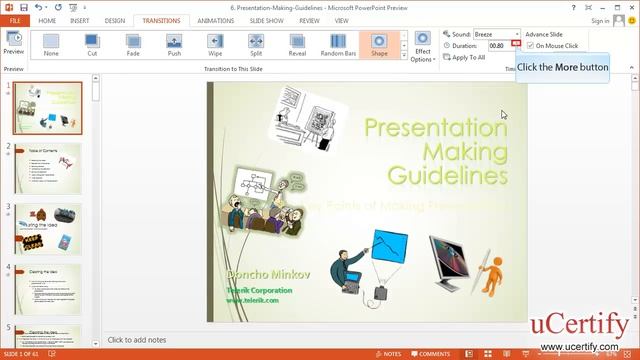Screen dimensions: 640x360
Task: Click editing area scroll up arrow
Action: [x=635, y=78]
